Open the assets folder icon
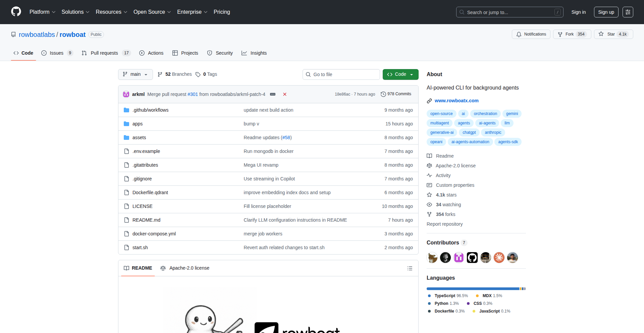This screenshot has height=333, width=644. coord(126,137)
